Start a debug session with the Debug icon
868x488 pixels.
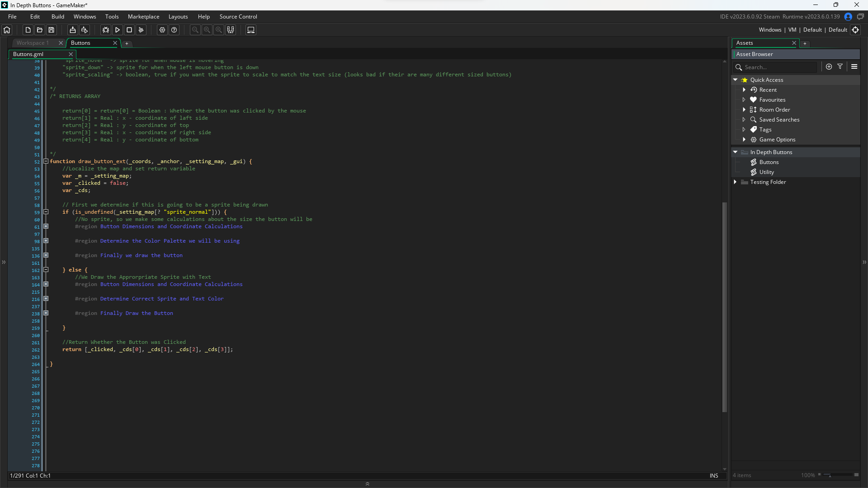[105, 30]
